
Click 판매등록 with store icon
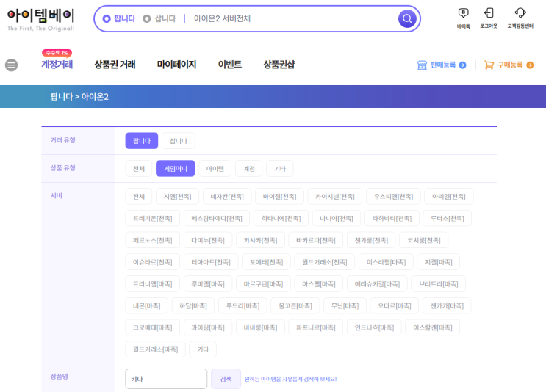pyautogui.click(x=442, y=65)
